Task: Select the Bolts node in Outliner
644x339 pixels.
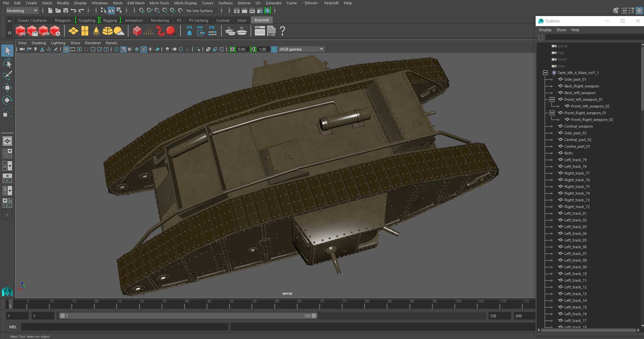Action: click(x=569, y=153)
